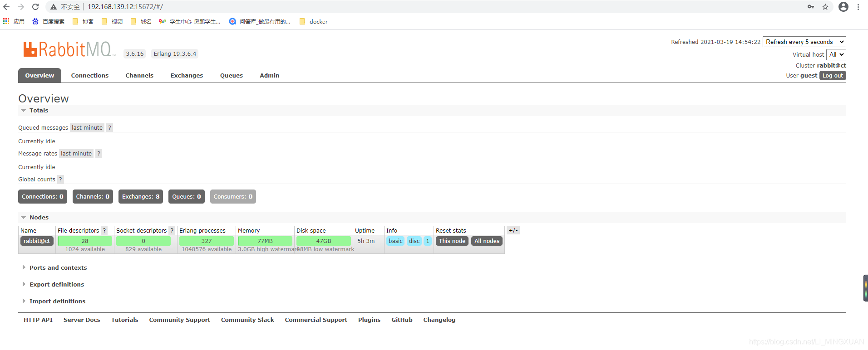
Task: Open the 学生中心 bookmark
Action: pos(190,21)
